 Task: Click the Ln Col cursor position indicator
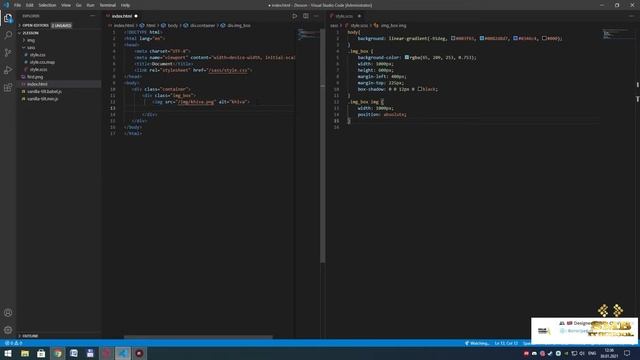506,343
